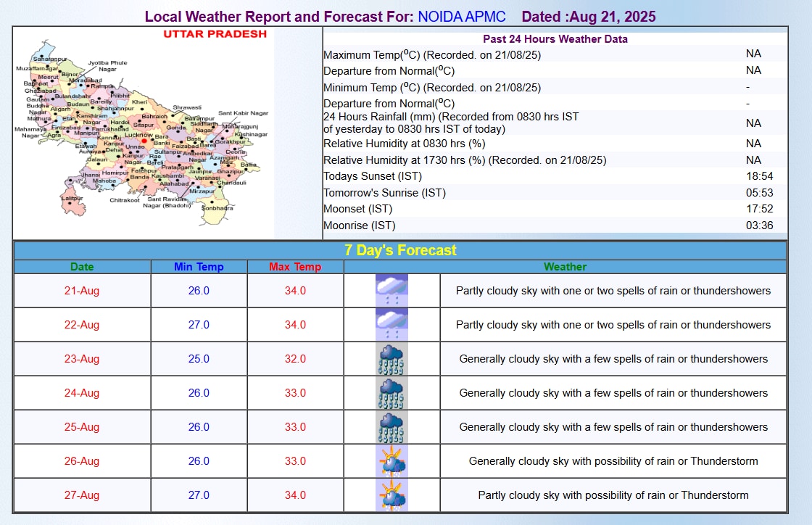Click the 26-Aug sun and thunderstorm icon
The height and width of the screenshot is (525, 812).
pyautogui.click(x=391, y=460)
